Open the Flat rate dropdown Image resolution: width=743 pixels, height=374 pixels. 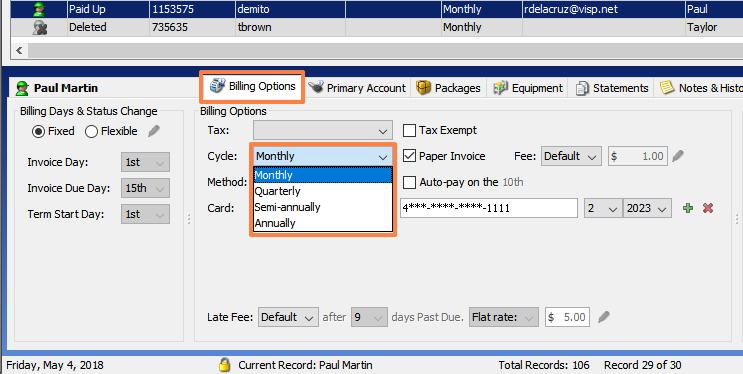click(504, 317)
